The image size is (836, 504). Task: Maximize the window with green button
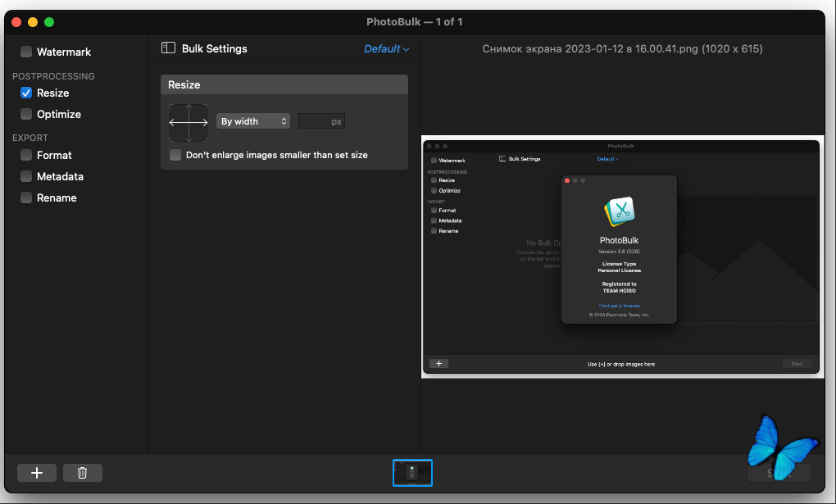[x=49, y=22]
